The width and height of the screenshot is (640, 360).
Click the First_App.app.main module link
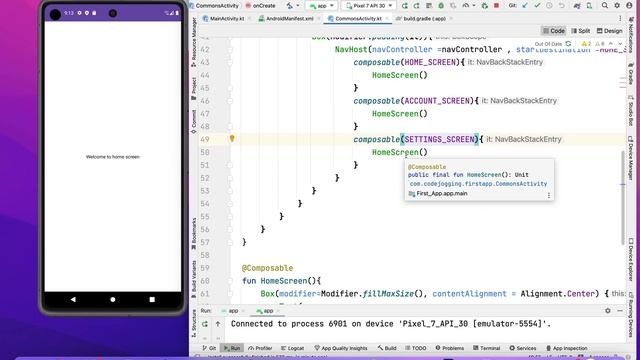442,193
